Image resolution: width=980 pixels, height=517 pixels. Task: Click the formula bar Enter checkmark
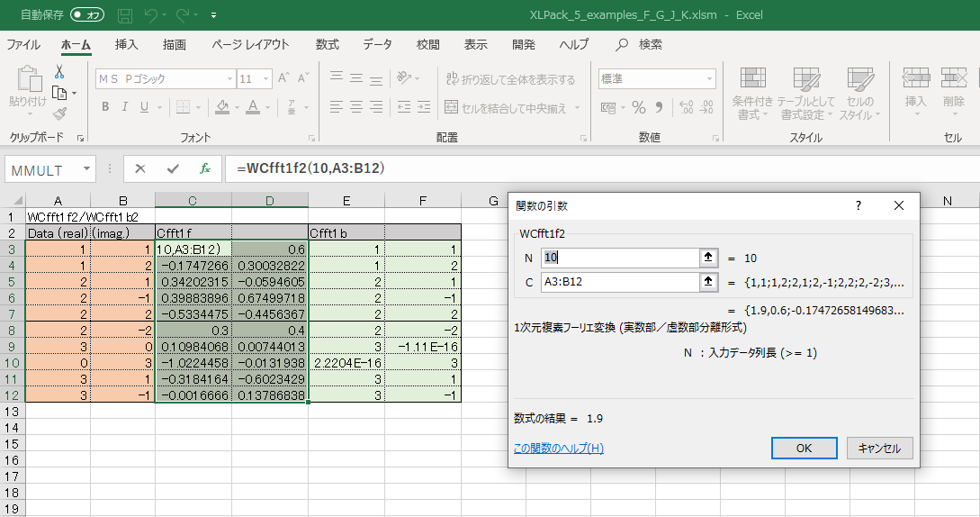(173, 168)
